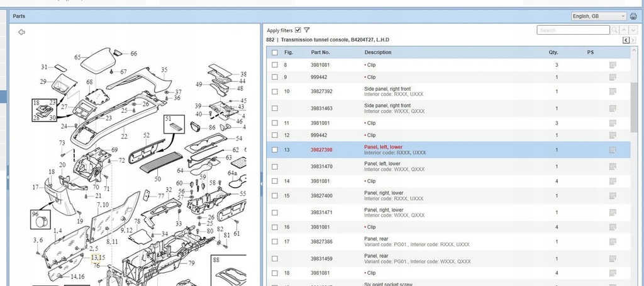Tick checkbox for Fig. 17 Panel, rear

pos(275,242)
